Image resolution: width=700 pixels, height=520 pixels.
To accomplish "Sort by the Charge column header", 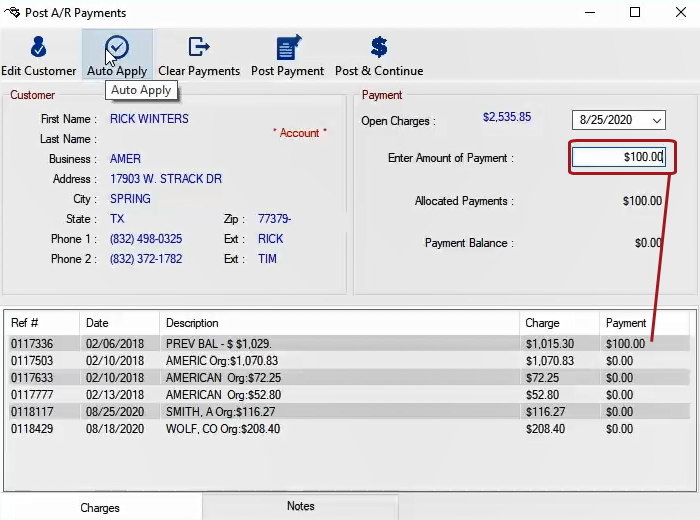I will (559, 323).
